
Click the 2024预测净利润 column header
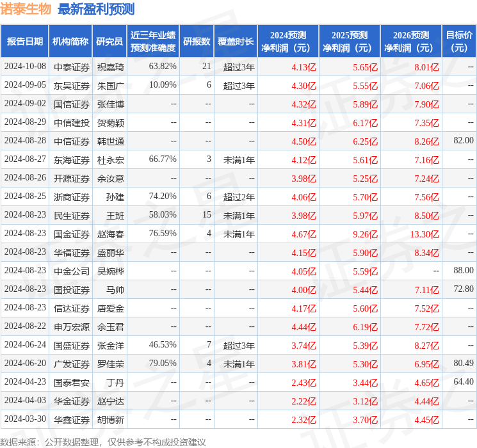point(288,42)
